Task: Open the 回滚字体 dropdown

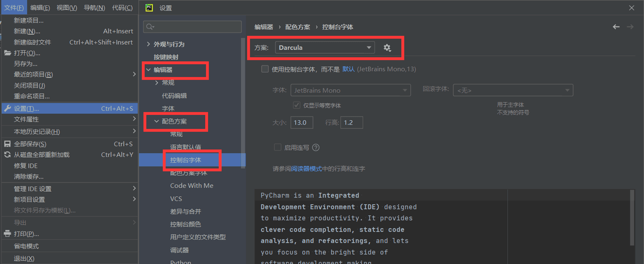Action: coord(513,90)
